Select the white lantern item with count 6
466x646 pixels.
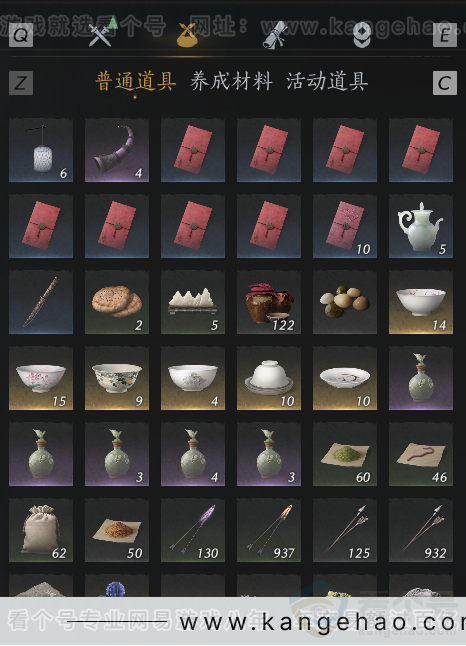[x=41, y=150]
